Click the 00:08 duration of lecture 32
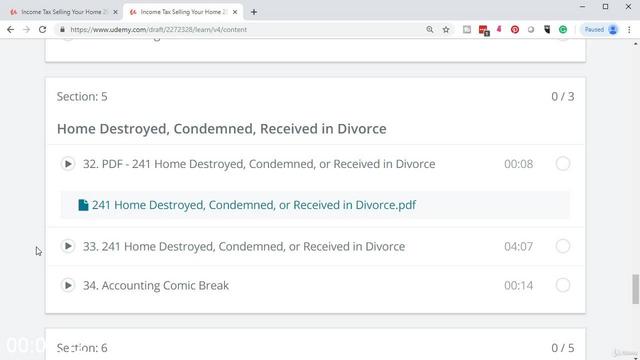640x360 pixels. tap(518, 164)
